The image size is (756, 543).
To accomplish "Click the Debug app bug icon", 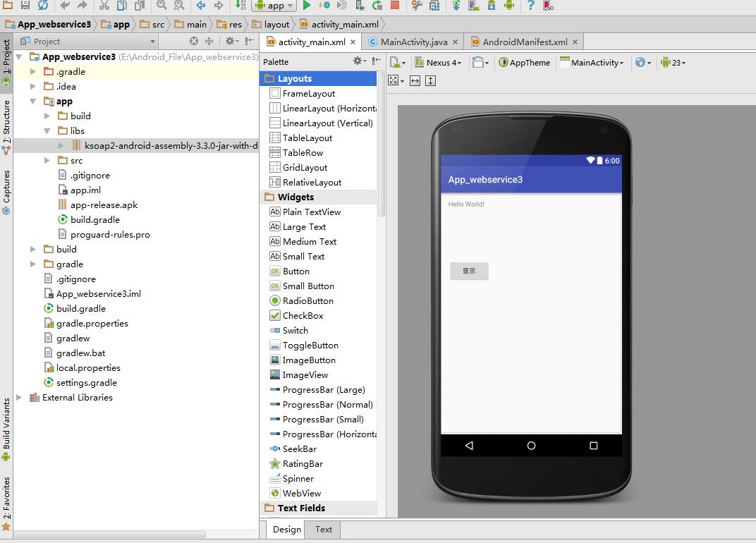I will pyautogui.click(x=324, y=6).
